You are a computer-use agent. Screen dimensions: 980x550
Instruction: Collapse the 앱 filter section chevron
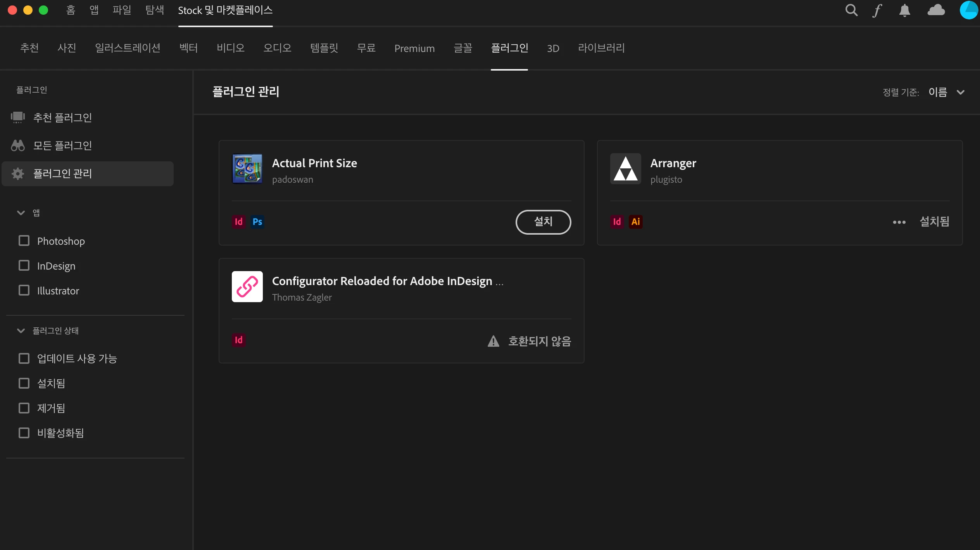pos(21,213)
